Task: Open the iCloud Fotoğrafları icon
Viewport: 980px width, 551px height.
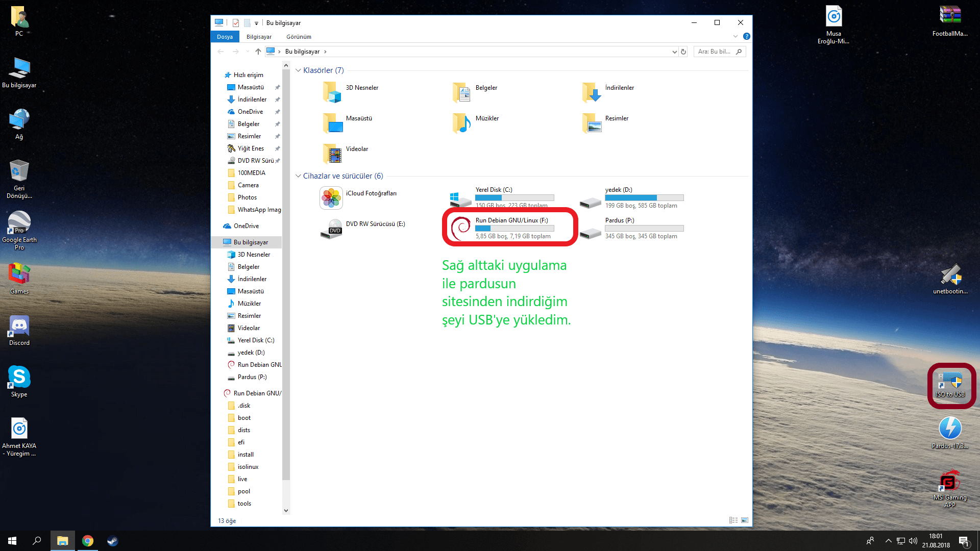Action: click(x=331, y=198)
